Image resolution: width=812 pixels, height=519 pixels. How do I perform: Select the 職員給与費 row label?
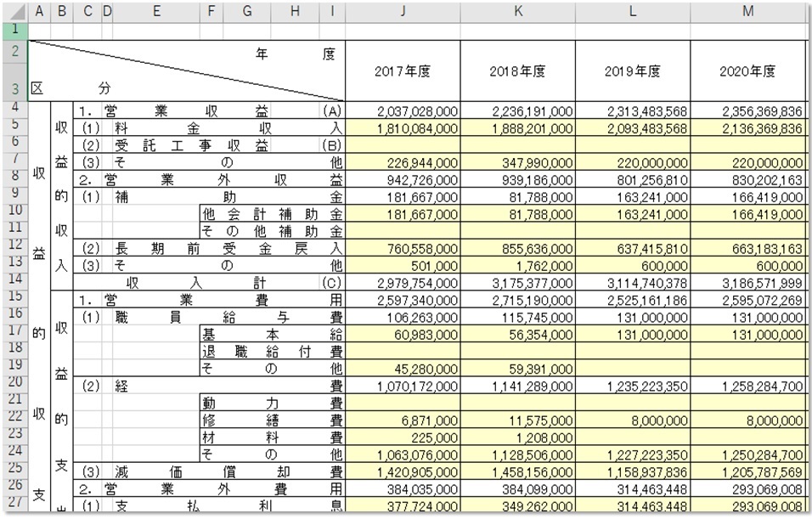[x=209, y=317]
